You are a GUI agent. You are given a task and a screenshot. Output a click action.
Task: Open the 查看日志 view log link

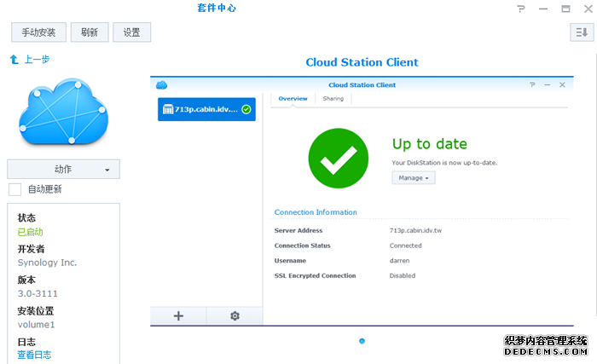coord(34,355)
